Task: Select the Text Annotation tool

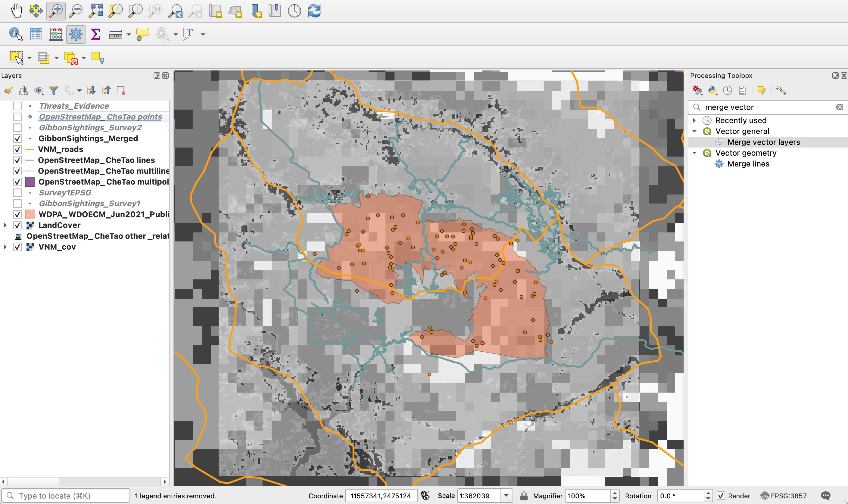Action: pos(189,34)
